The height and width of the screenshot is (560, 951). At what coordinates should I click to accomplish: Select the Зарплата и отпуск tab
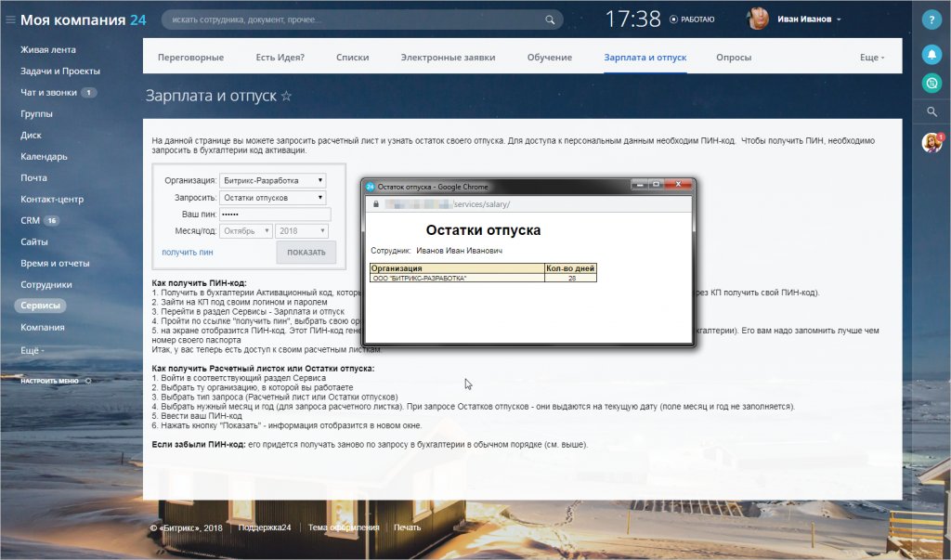[x=645, y=58]
